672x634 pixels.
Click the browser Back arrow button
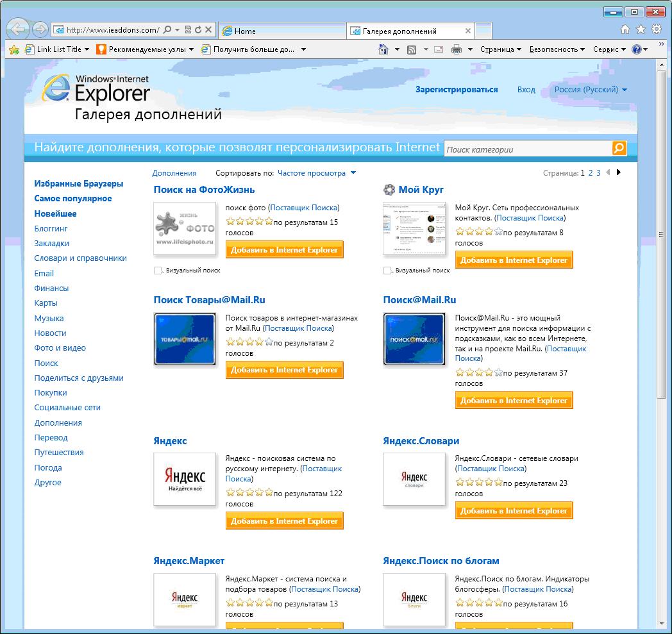19,29
